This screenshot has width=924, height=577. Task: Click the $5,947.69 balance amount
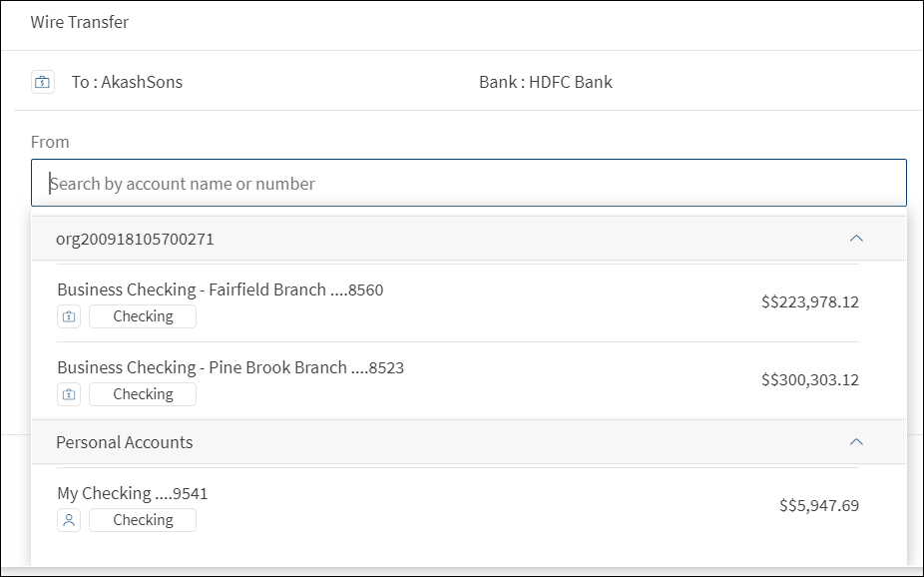pos(818,506)
